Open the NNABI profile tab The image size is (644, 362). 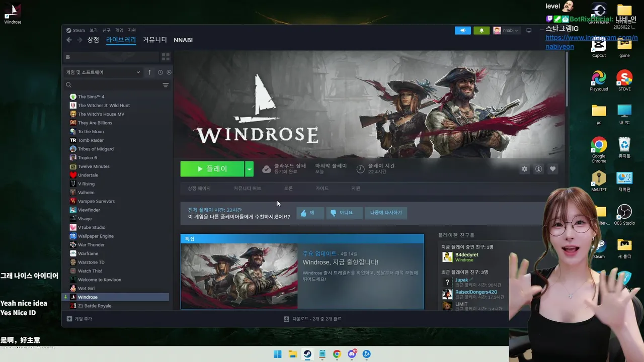[183, 40]
